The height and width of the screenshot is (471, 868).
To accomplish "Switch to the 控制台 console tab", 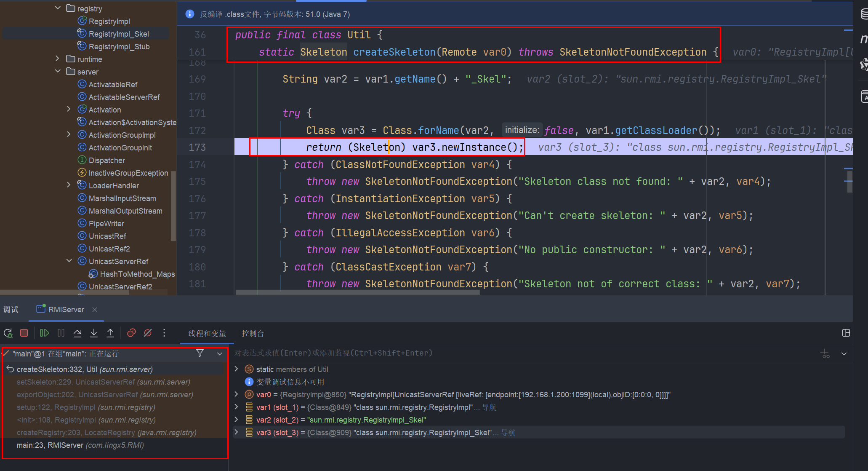I will [x=253, y=334].
